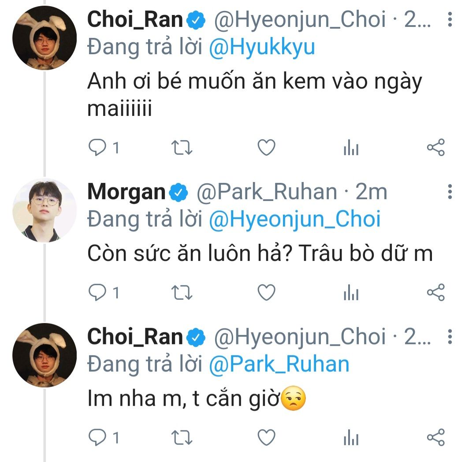Like the last tweet "Im nha m"
476x462 pixels.
(x=266, y=437)
